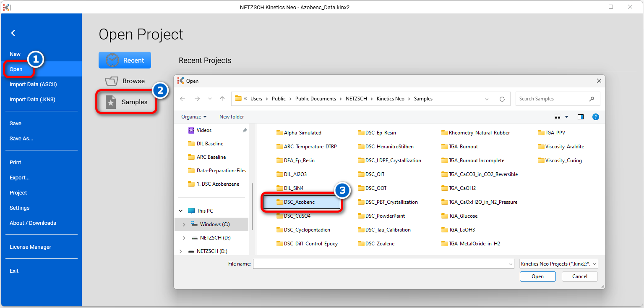Image resolution: width=644 pixels, height=308 pixels.
Task: Click the Kinetics Neo breadcrumb segment
Action: pyautogui.click(x=391, y=99)
